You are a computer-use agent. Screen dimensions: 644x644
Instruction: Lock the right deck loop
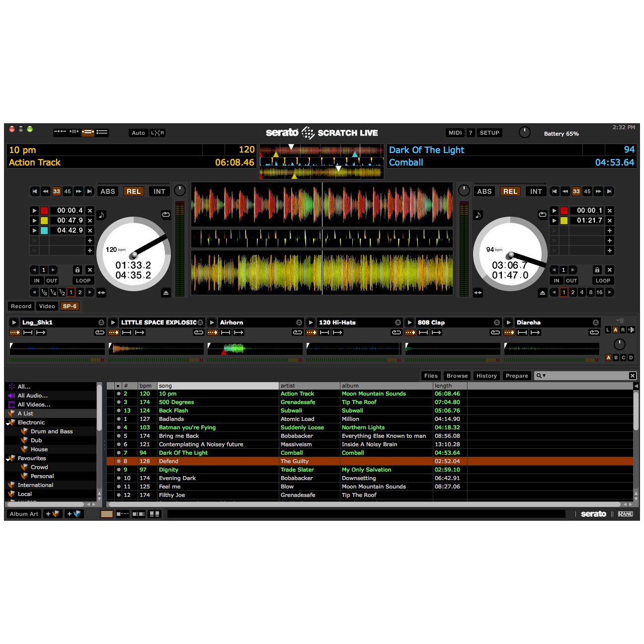(597, 270)
